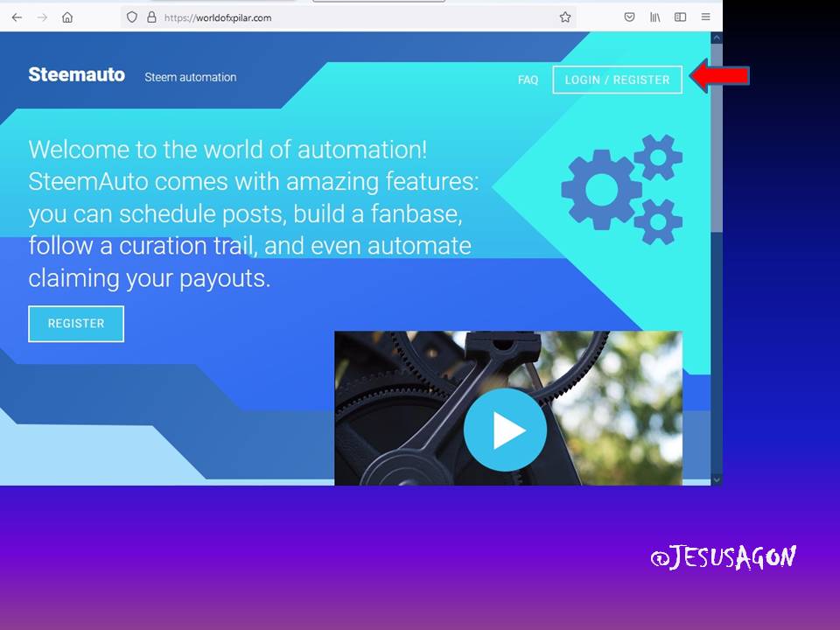Click the padlock site security icon

(151, 17)
